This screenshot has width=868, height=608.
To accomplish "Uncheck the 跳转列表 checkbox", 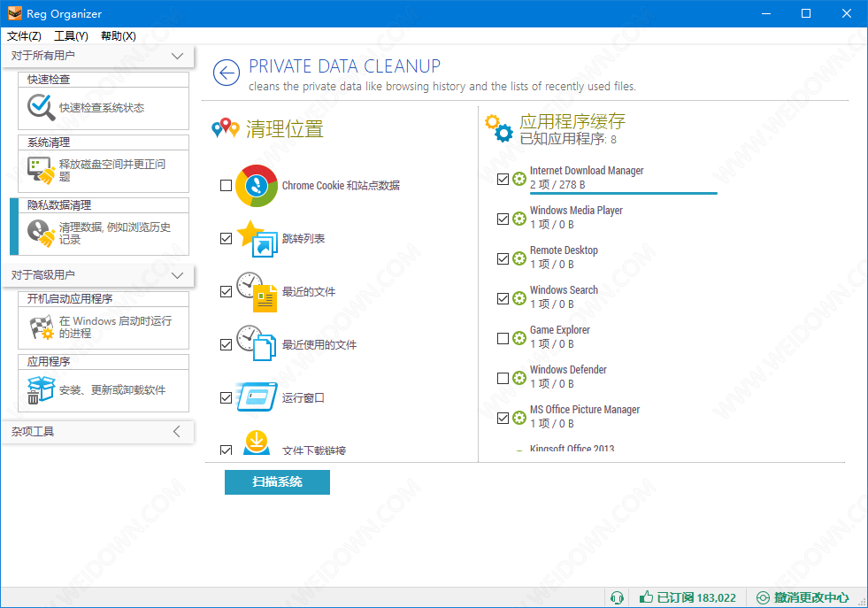I will click(226, 239).
